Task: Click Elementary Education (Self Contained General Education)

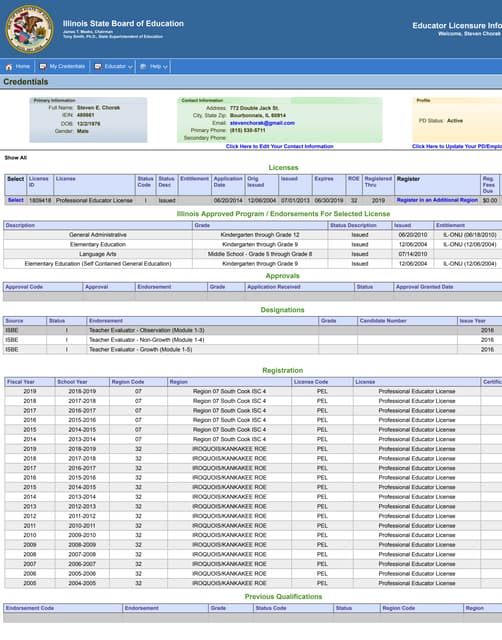Action: [98, 264]
